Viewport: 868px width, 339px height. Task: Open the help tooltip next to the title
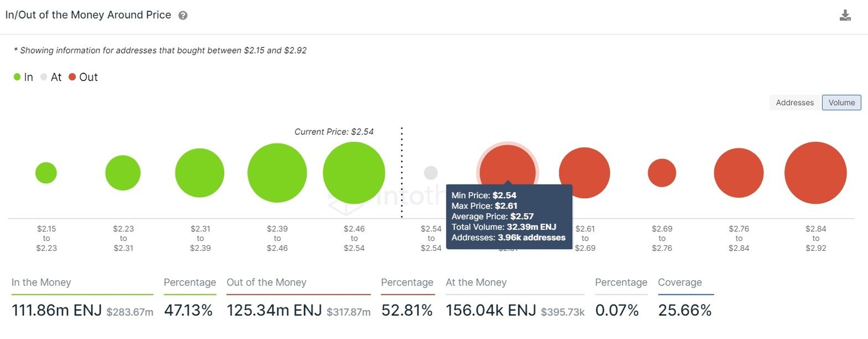pyautogui.click(x=182, y=15)
